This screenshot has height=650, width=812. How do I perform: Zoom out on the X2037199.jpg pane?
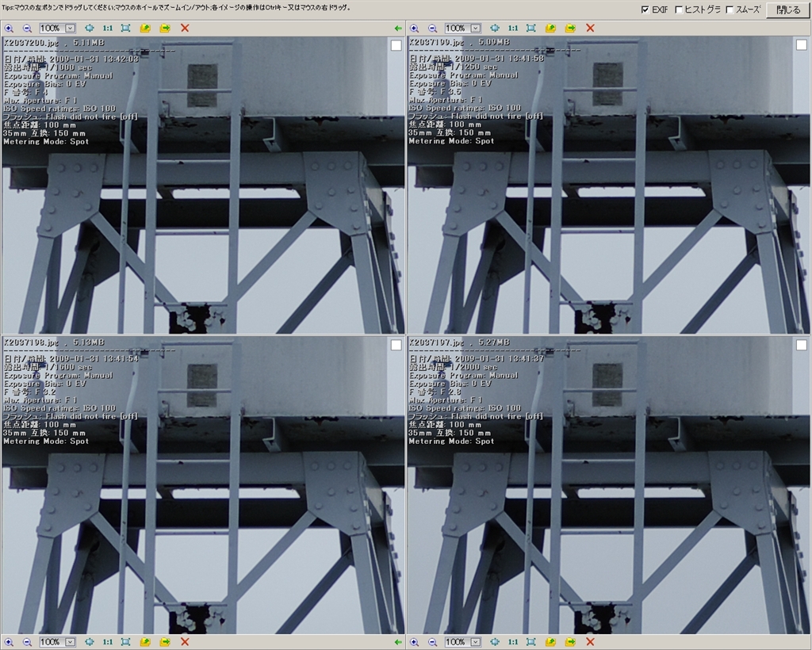tap(433, 28)
